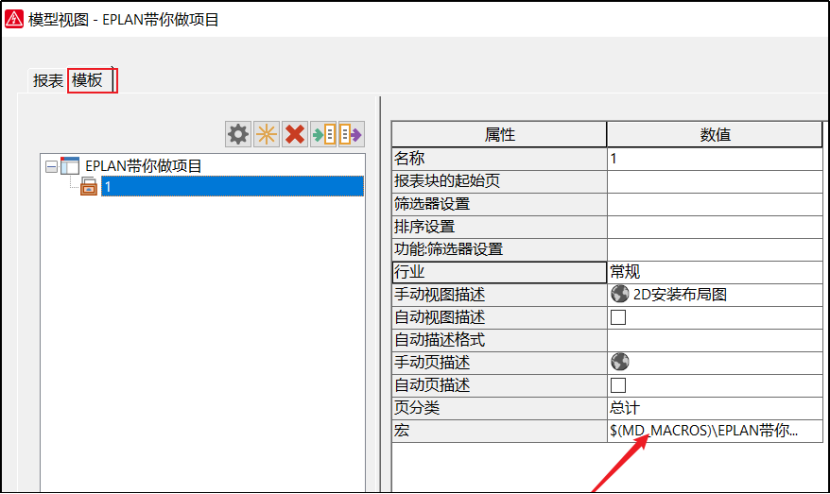
Task: Click the 页分类 property label
Action: pos(417,408)
